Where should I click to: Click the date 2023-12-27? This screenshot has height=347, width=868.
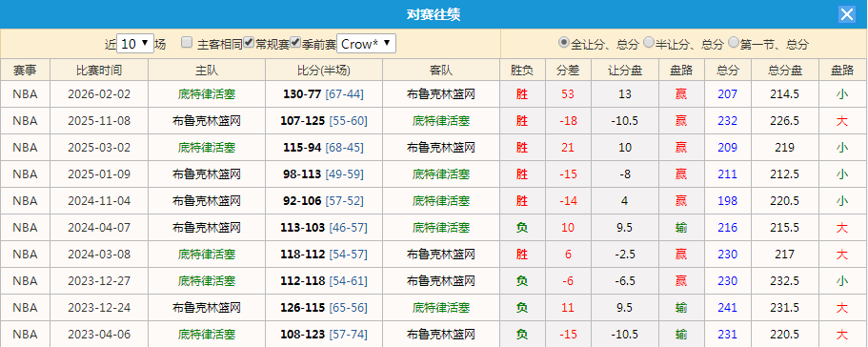[99, 281]
